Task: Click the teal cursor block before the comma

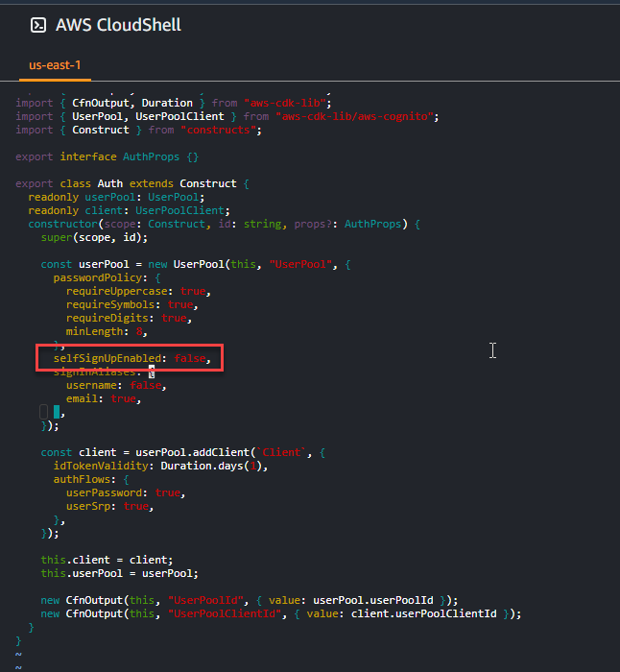Action: 57,412
